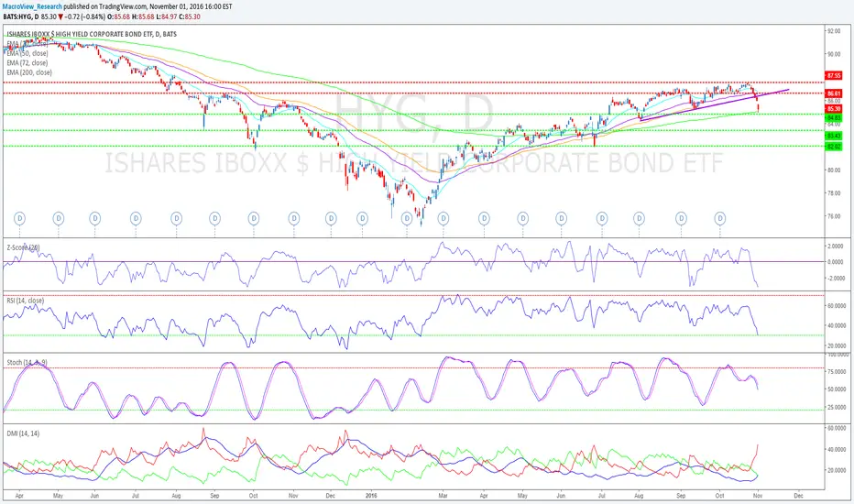Click the Z-Score (20) pane label
The height and width of the screenshot is (504, 854).
23,247
